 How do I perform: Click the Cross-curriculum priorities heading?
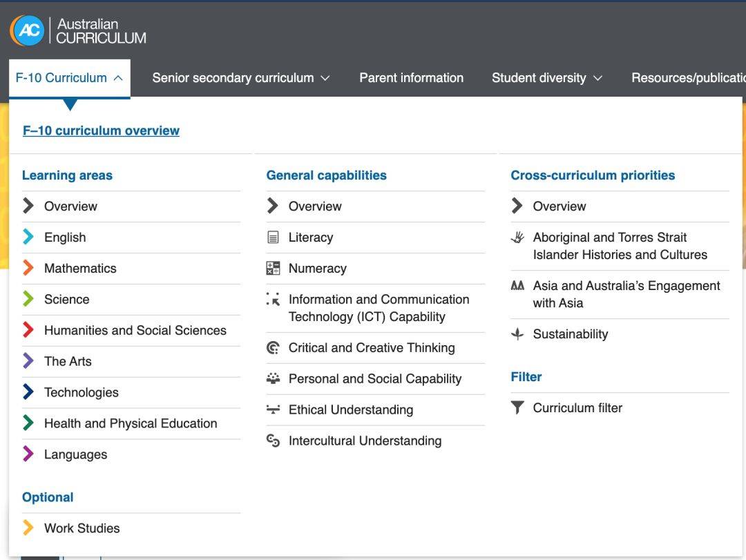click(593, 175)
